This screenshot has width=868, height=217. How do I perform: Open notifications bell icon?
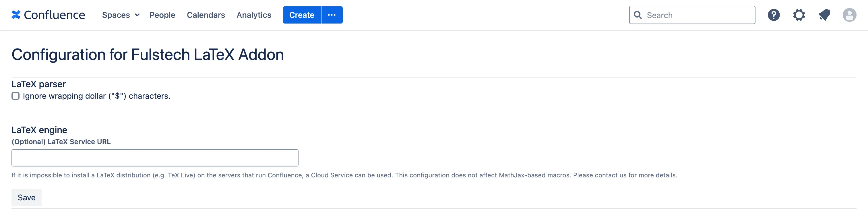click(824, 15)
